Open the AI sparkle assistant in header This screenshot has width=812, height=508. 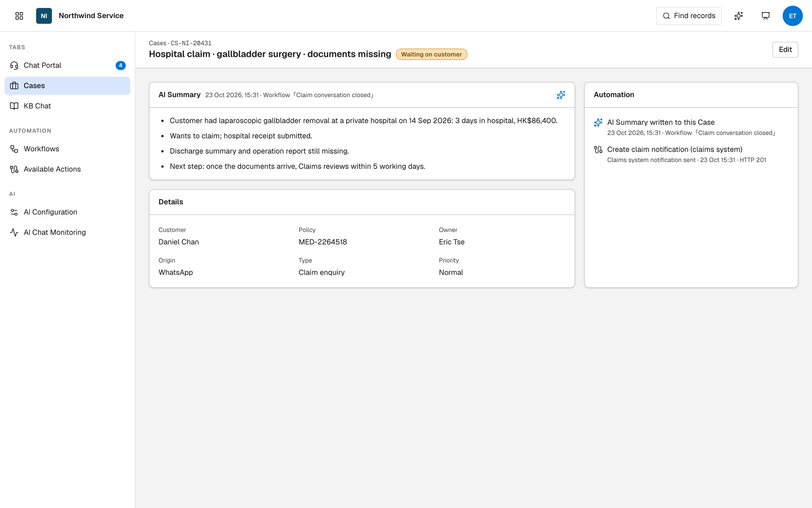click(x=738, y=16)
